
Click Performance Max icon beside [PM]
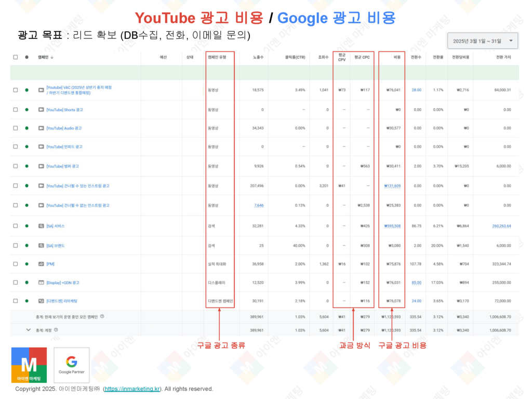point(41,264)
